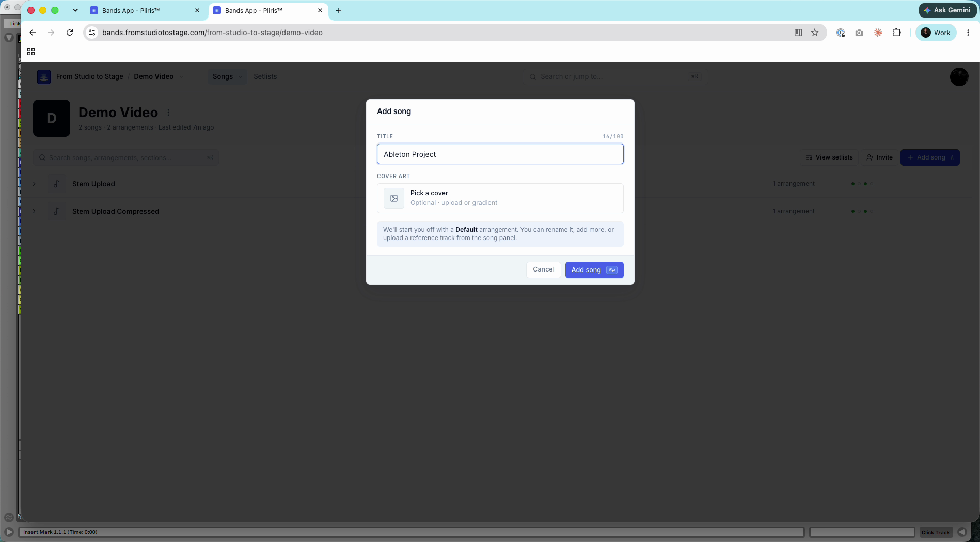The height and width of the screenshot is (542, 980).
Task: Confirm with the Add song dialog button
Action: (594, 270)
